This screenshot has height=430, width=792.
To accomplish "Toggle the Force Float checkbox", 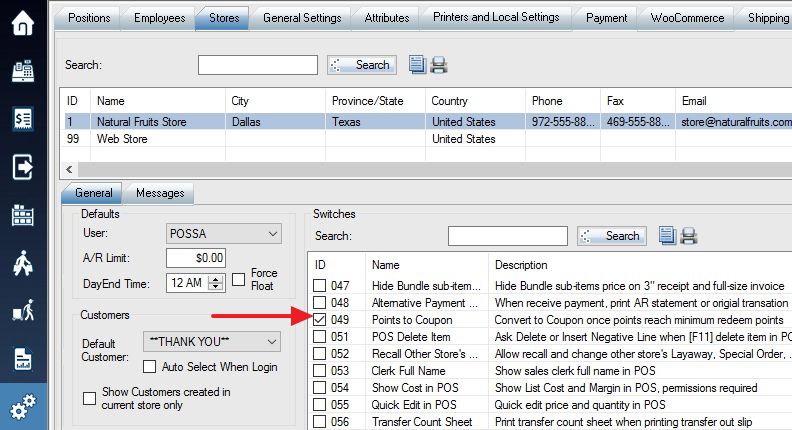I will (x=238, y=279).
